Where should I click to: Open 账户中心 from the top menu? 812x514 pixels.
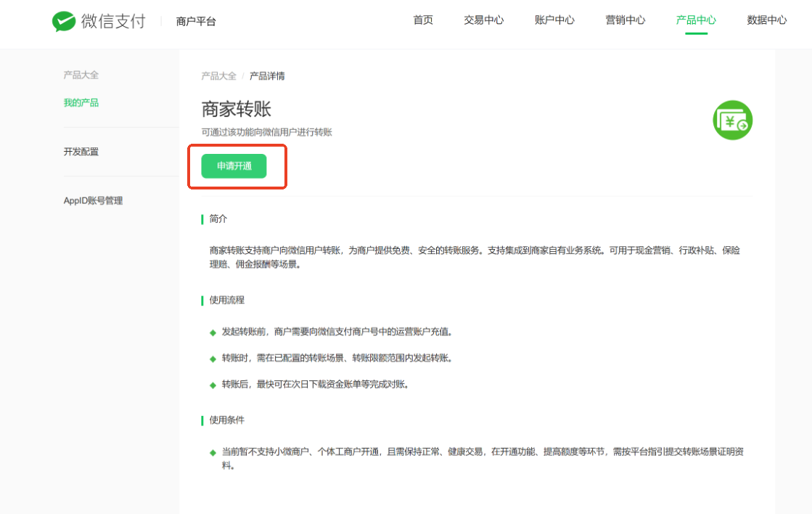(554, 20)
